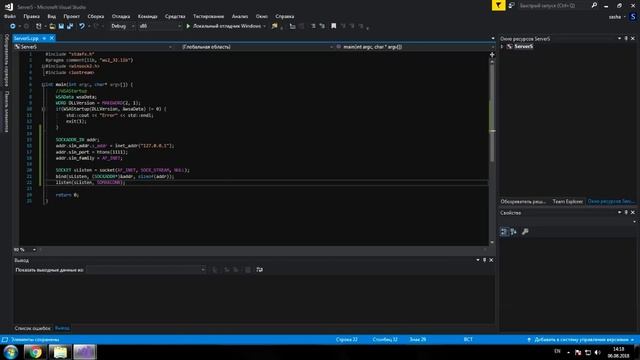This screenshot has width=640, height=360.
Task: Switch to the Список ошибок tab
Action: pyautogui.click(x=32, y=328)
